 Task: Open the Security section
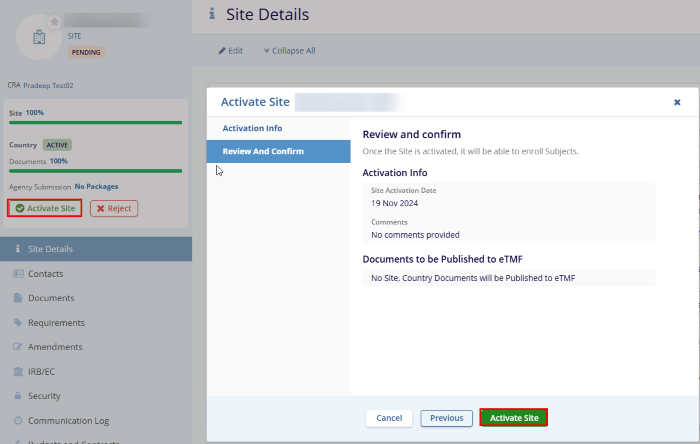[x=44, y=396]
